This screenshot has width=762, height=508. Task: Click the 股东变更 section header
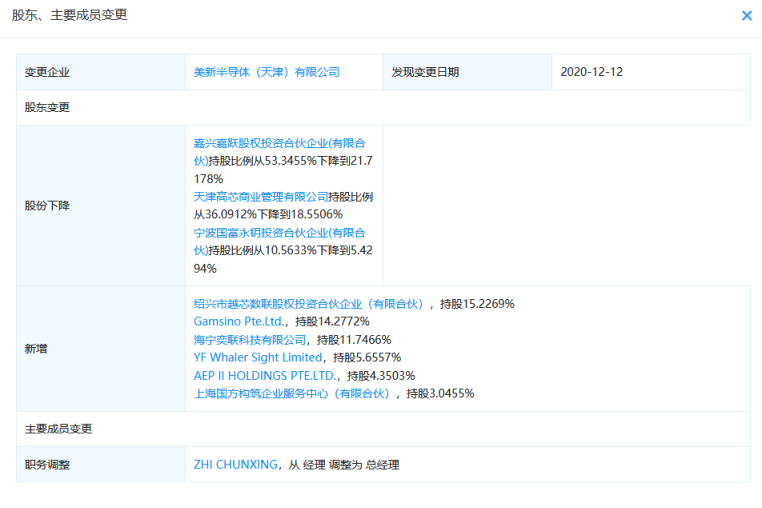click(x=48, y=107)
